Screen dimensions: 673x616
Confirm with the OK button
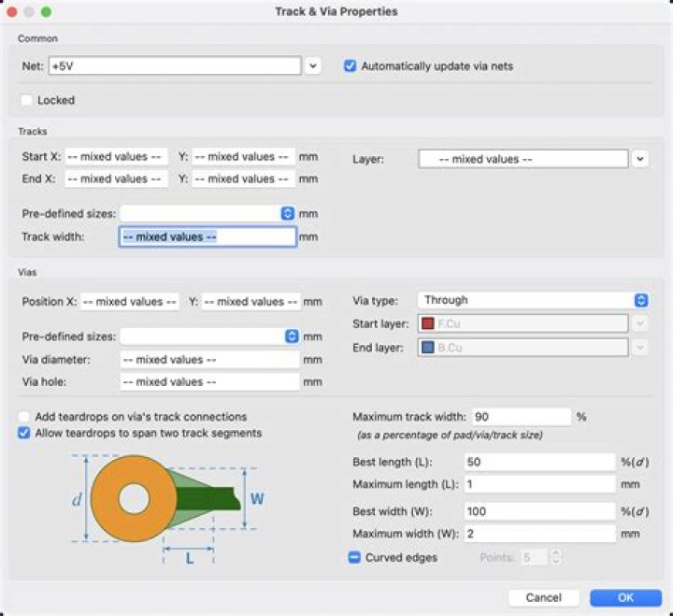pos(625,598)
